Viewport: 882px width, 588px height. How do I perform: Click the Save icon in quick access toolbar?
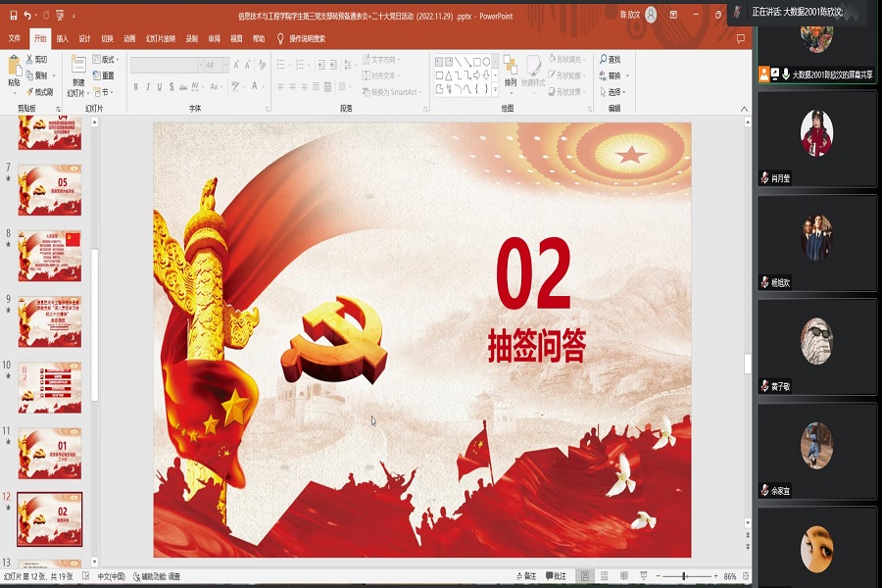pos(11,16)
